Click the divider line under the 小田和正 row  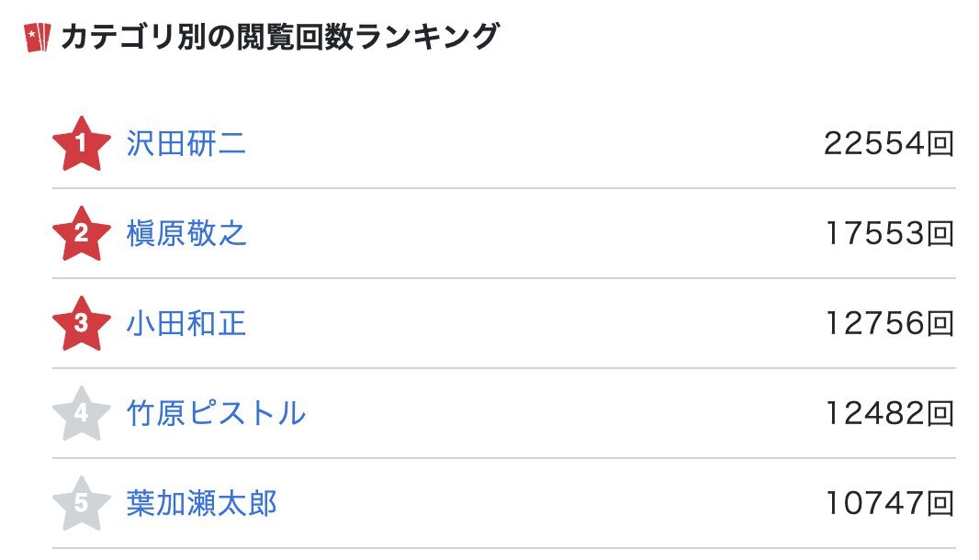pyautogui.click(x=504, y=368)
